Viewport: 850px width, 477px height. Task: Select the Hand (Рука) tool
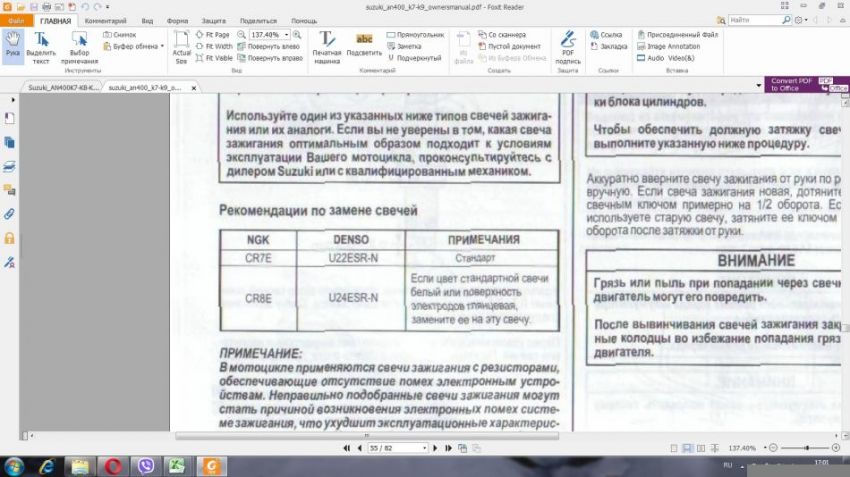tap(12, 46)
